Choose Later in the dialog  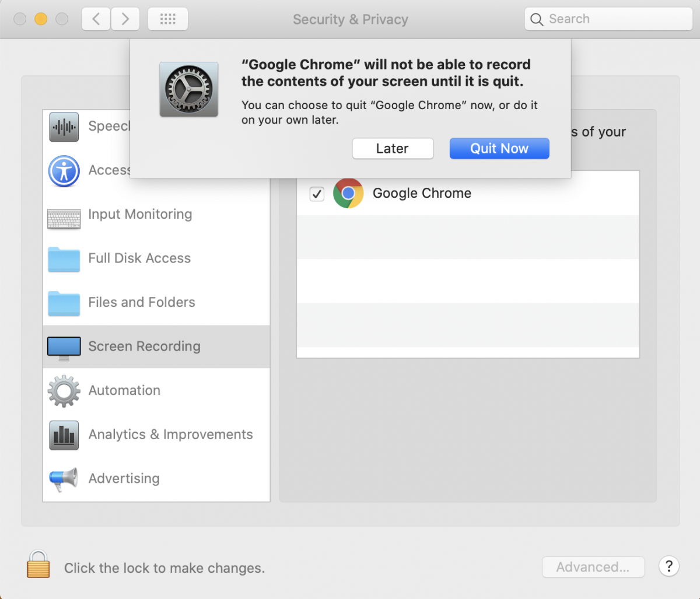click(x=393, y=148)
